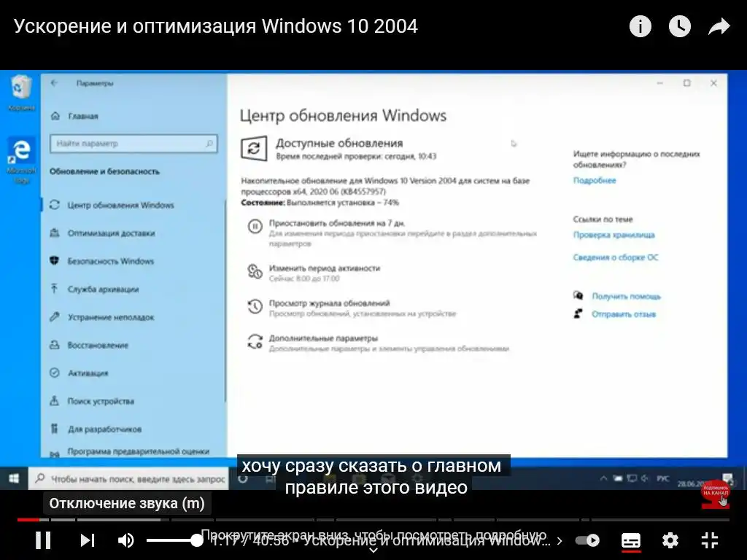The width and height of the screenshot is (747, 560).
Task: Open the Microsoft Edge desktop icon
Action: click(21, 160)
